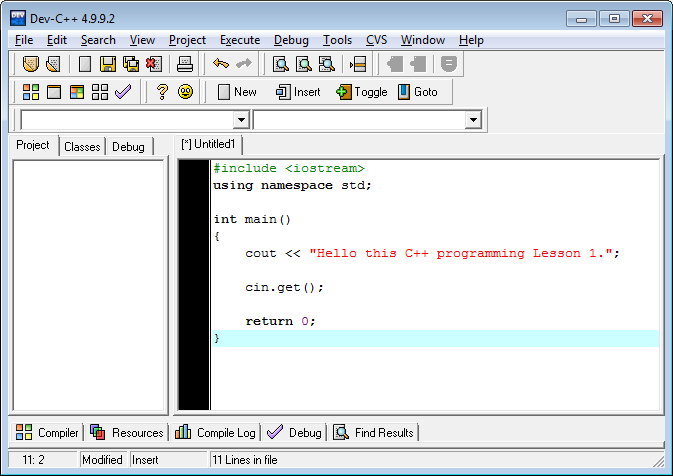The height and width of the screenshot is (476, 673).
Task: Click the Goto Line toolbar icon
Action: click(x=358, y=64)
